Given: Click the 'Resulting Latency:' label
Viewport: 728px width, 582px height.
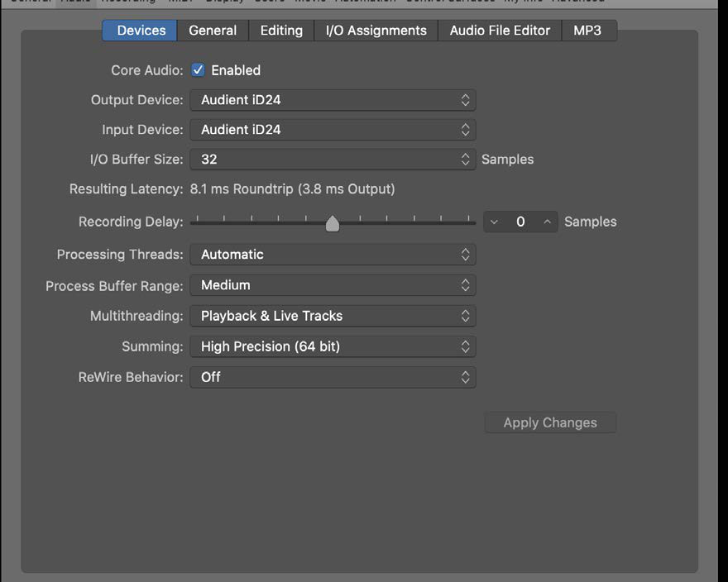Looking at the screenshot, I should pos(127,189).
